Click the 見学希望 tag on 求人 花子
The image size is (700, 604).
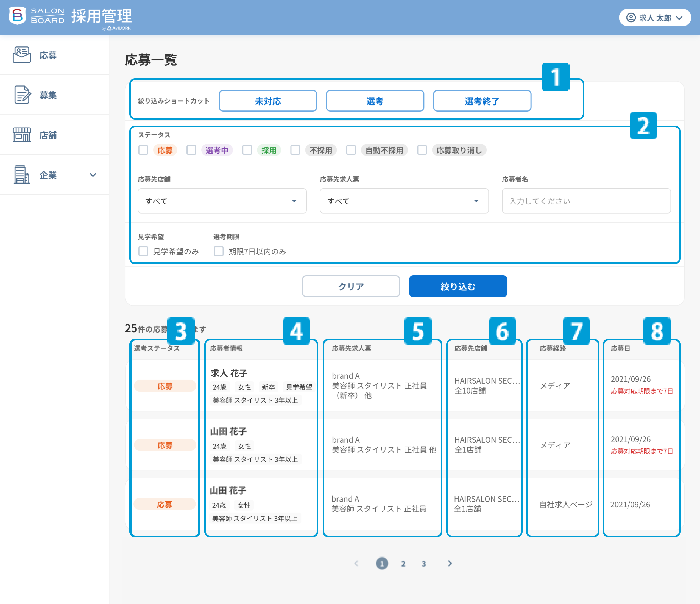tap(299, 387)
